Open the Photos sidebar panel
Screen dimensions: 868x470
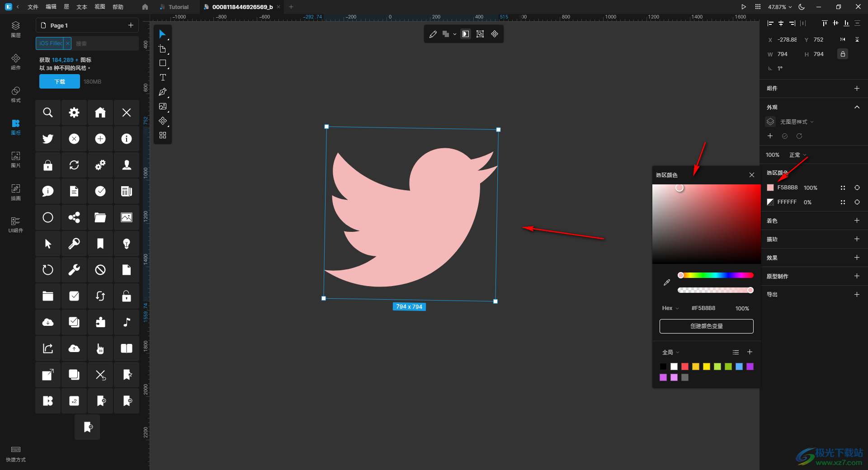16,160
